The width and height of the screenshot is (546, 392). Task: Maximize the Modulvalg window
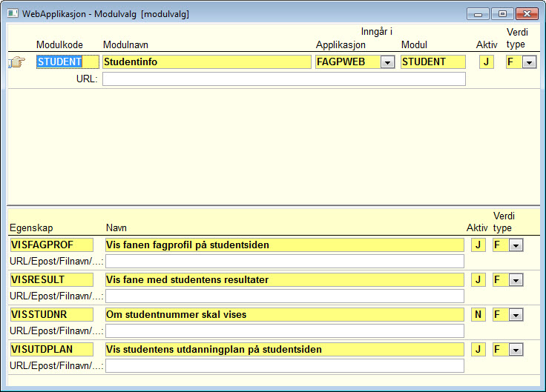click(502, 14)
